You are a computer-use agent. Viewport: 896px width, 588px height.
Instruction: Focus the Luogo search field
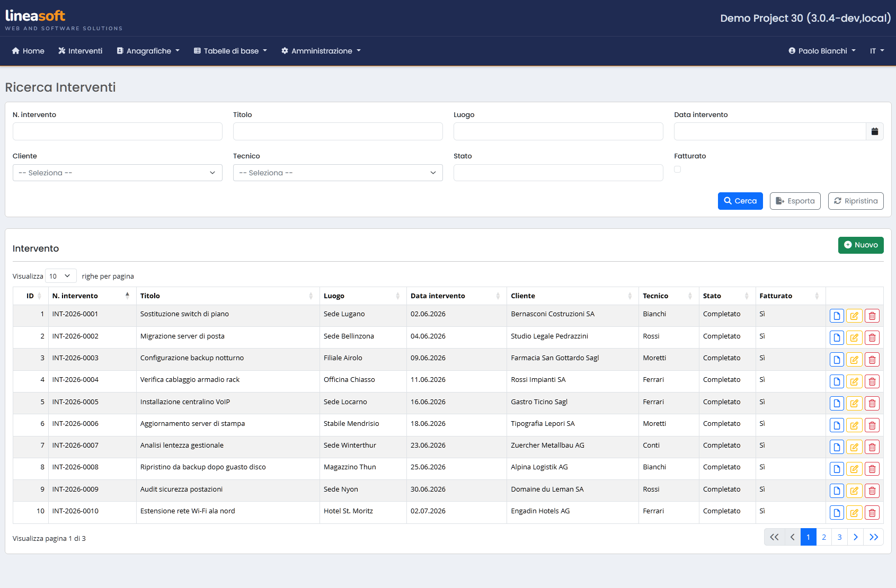point(558,131)
